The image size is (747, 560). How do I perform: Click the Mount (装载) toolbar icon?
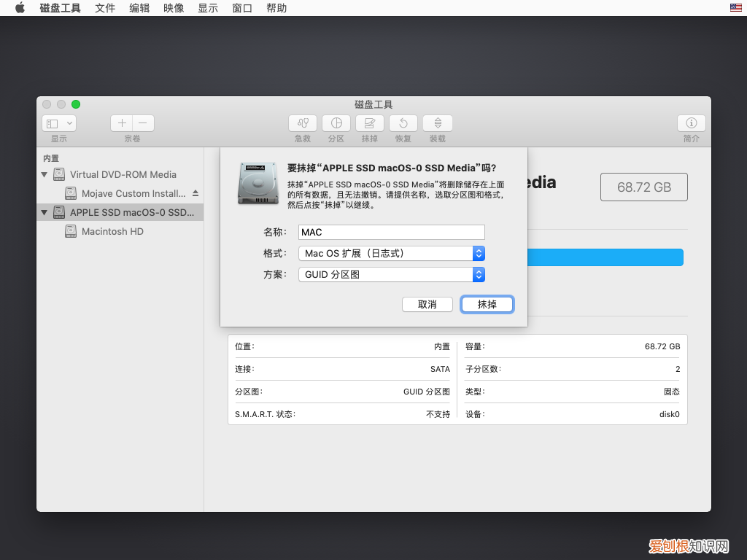coord(438,123)
